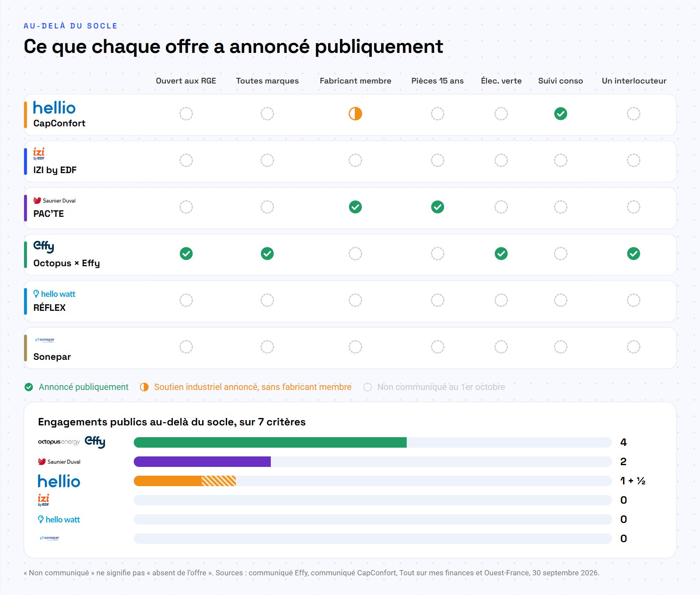
Task: Click the 'Un interlocuteur' column header
Action: coord(634,81)
